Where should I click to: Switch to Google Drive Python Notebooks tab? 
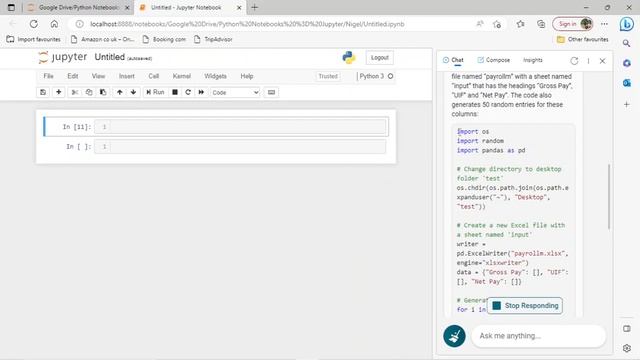pyautogui.click(x=78, y=7)
